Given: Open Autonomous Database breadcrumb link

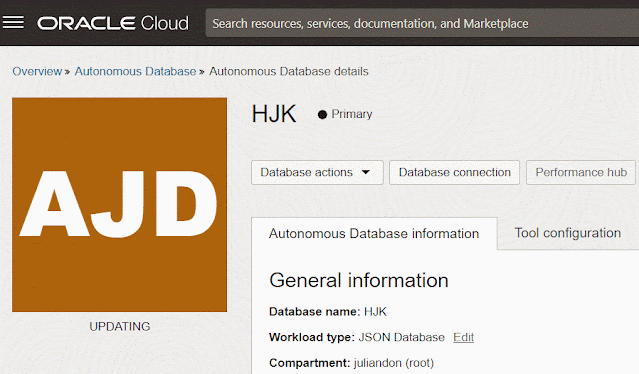Looking at the screenshot, I should tap(135, 71).
